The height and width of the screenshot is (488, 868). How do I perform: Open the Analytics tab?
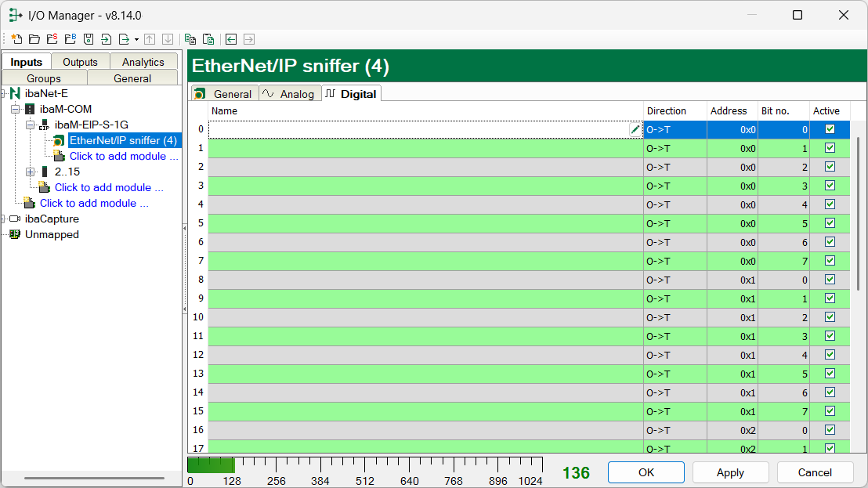point(143,62)
